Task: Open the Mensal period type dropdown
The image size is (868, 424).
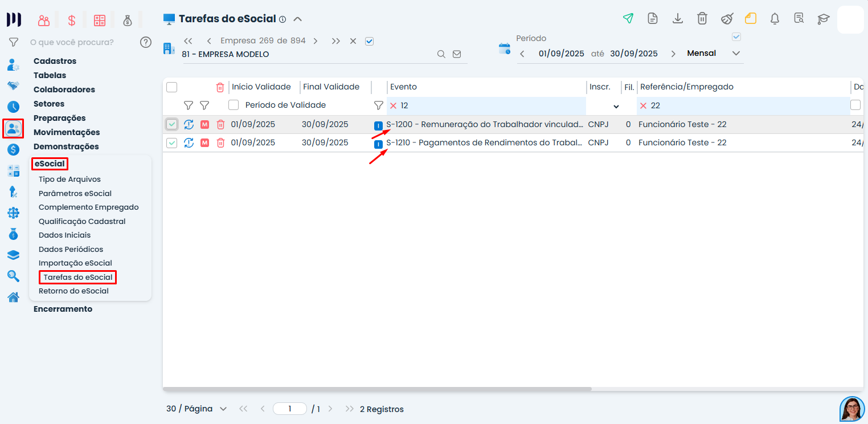Action: [714, 54]
